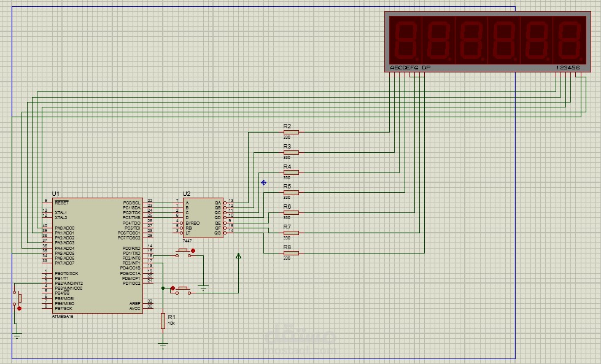Click the 123456 digit-select pin label
Screen dimensions: 601x364
(x=568, y=68)
